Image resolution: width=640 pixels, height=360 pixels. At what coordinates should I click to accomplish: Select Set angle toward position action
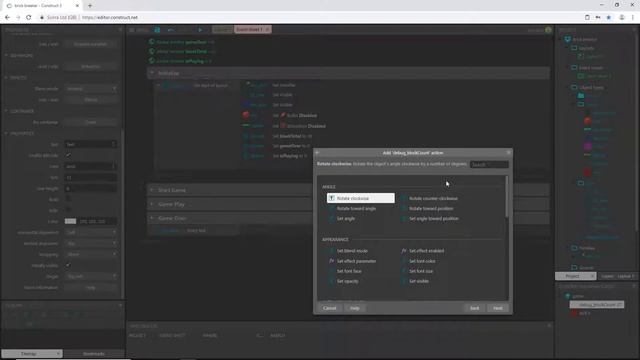[x=433, y=219]
